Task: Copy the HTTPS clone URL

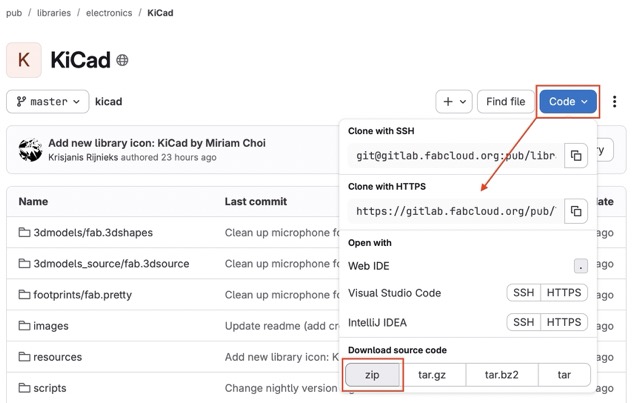Action: point(575,211)
